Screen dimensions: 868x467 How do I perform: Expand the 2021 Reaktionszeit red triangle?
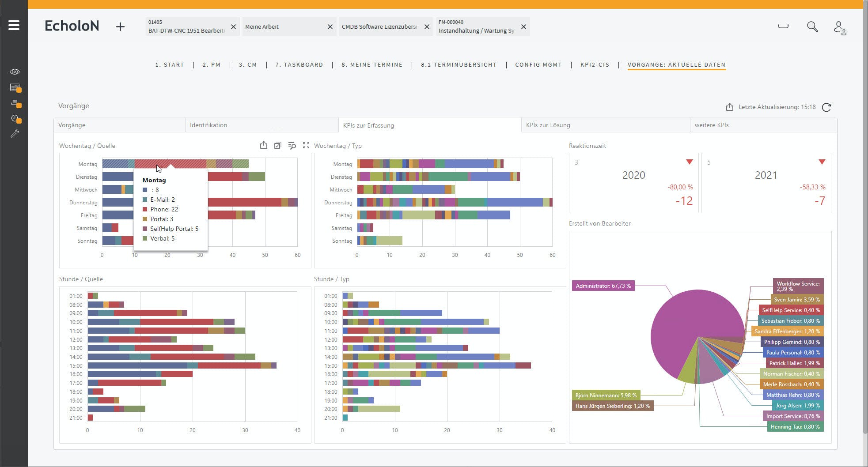[822, 162]
